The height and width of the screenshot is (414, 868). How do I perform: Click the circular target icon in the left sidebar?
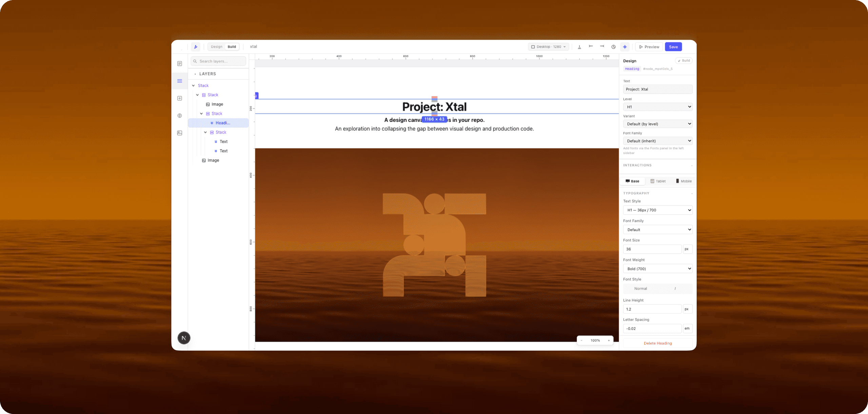180,116
